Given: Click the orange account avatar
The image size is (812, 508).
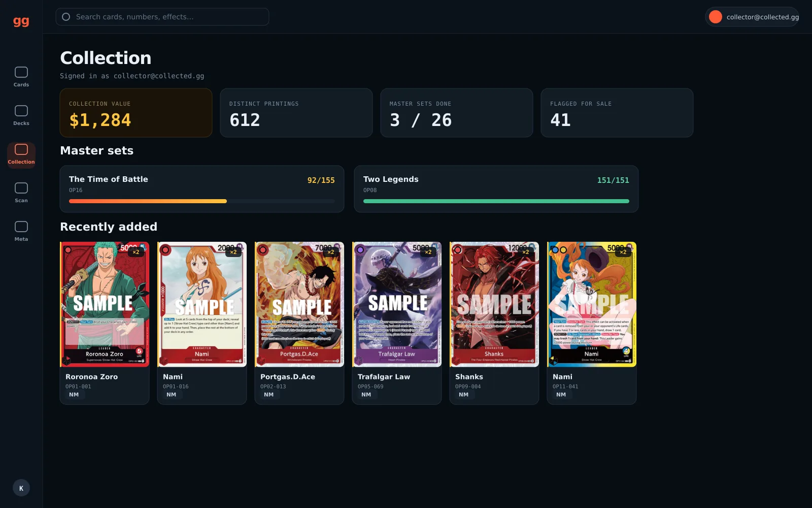Looking at the screenshot, I should click(716, 17).
